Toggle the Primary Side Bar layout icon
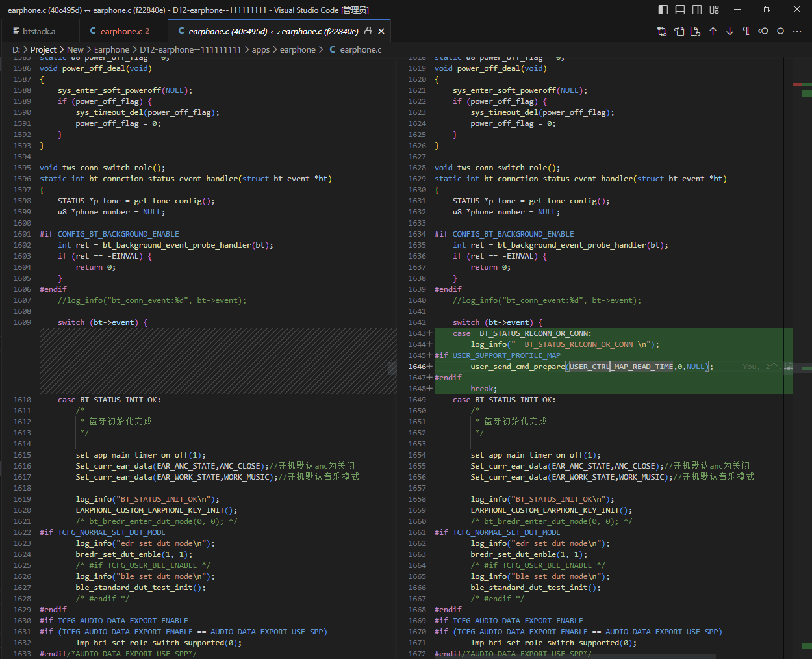This screenshot has height=659, width=812. (x=663, y=10)
